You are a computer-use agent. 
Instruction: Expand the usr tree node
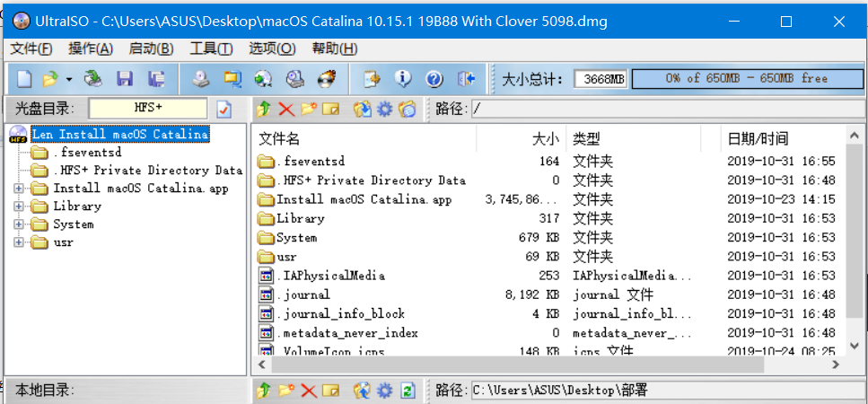click(19, 242)
